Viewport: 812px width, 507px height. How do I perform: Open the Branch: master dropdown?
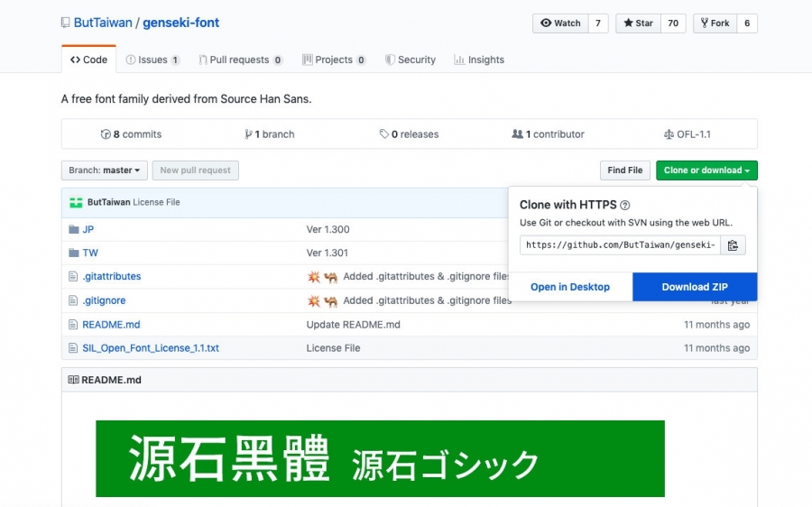[105, 171]
